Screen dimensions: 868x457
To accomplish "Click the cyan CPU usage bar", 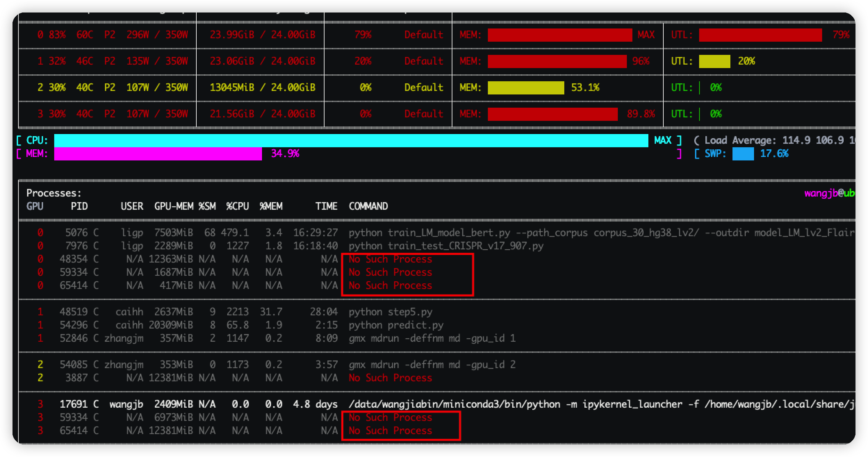I will pos(351,141).
